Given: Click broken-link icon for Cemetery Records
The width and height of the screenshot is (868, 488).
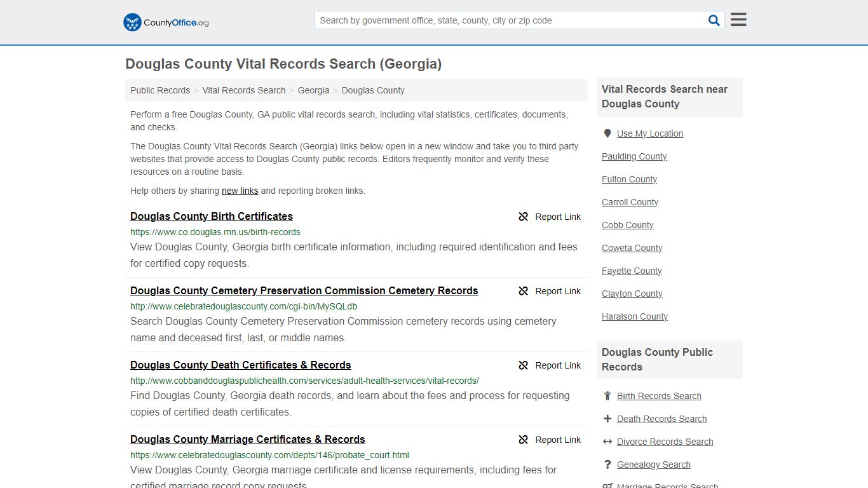Looking at the screenshot, I should pos(524,291).
